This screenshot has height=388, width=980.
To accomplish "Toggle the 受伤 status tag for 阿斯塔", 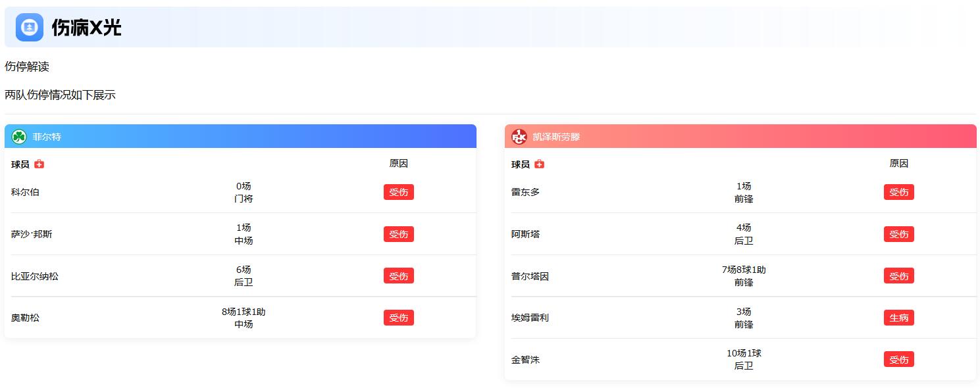I will pos(898,234).
